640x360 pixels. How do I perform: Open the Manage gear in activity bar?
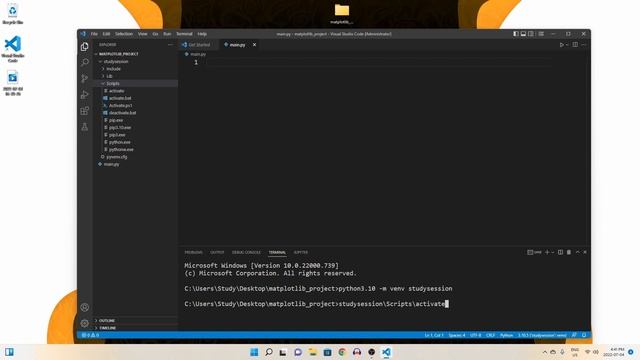(x=84, y=323)
